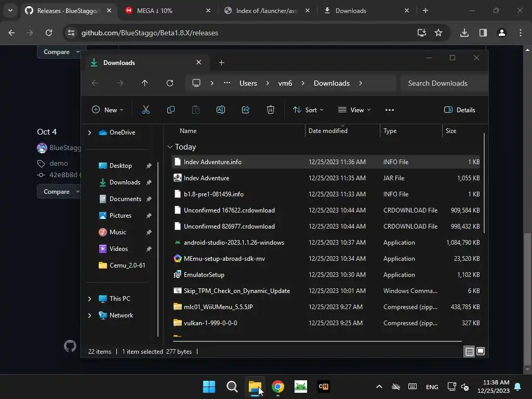Click the chevron after Downloads in the address bar
This screenshot has width=532, height=399.
point(361,83)
